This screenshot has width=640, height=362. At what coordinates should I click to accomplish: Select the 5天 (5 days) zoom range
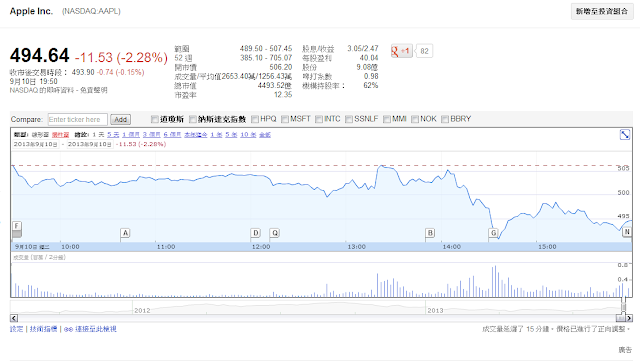(113, 135)
